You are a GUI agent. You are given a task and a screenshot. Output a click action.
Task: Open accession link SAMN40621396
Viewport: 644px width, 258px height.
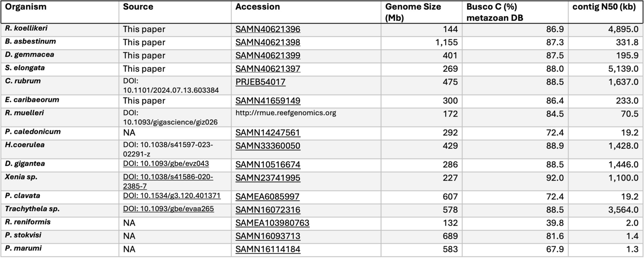[x=268, y=29]
